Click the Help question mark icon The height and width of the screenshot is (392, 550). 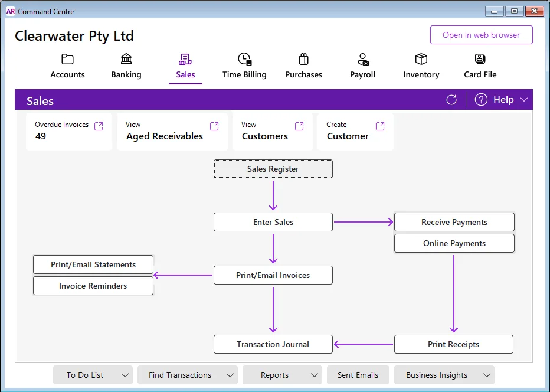pos(481,100)
